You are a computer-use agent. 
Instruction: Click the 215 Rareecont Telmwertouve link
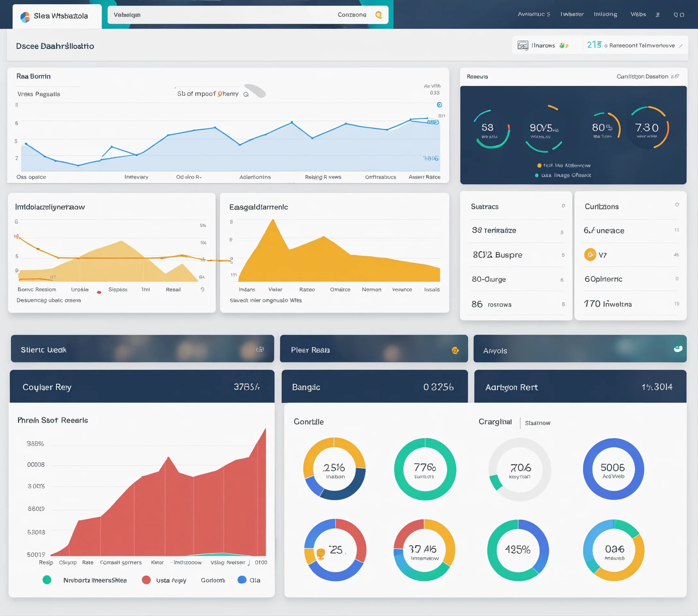pos(631,45)
